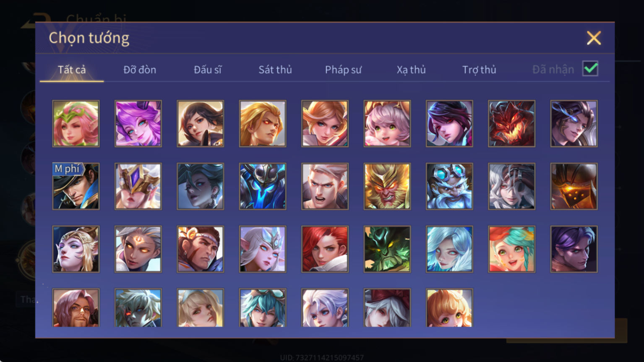
Task: Select the green forest monster hero portrait
Action: (x=387, y=249)
